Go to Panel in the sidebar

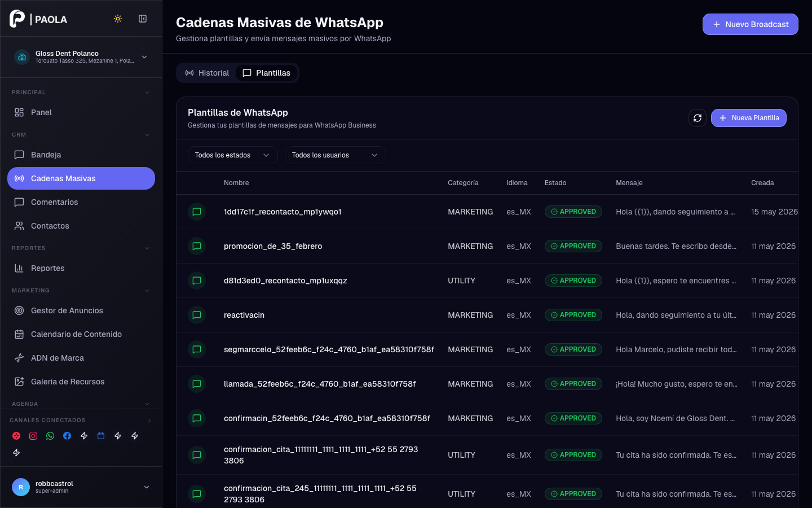tap(81, 112)
